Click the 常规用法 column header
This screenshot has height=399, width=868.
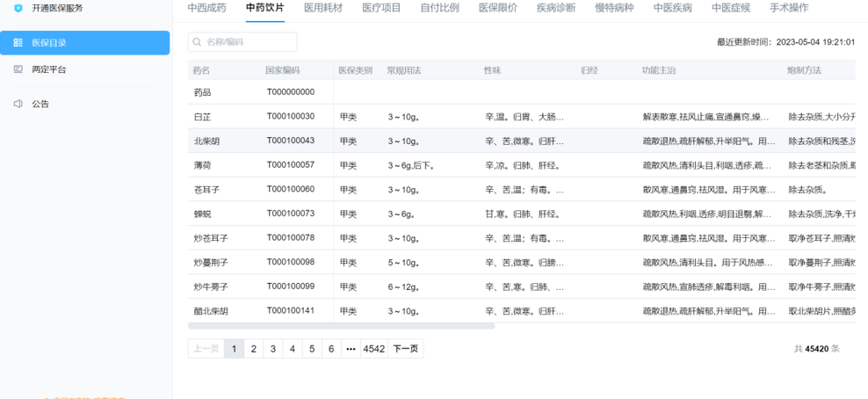coord(403,70)
